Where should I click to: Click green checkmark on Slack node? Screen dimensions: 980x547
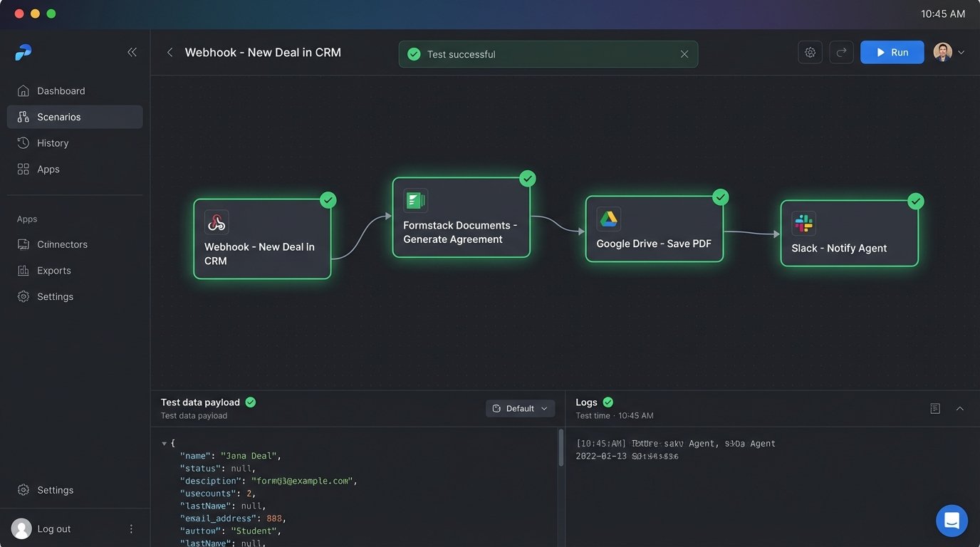click(x=916, y=202)
